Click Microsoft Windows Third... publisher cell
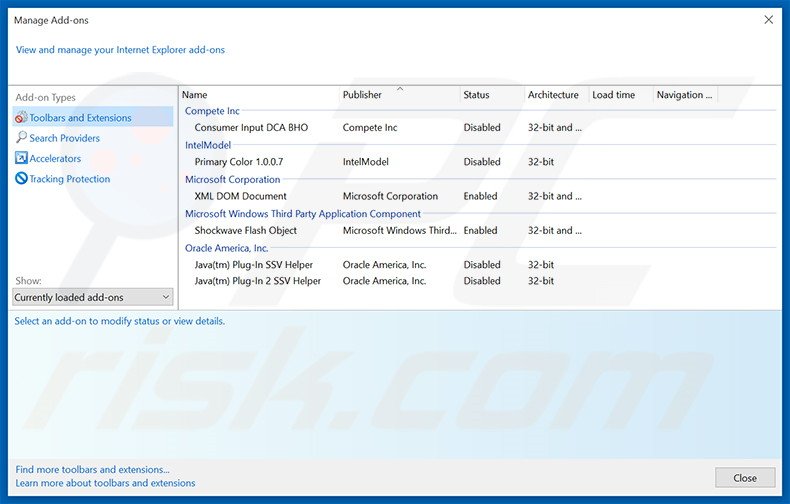Viewport: 790px width, 504px height. click(x=400, y=230)
